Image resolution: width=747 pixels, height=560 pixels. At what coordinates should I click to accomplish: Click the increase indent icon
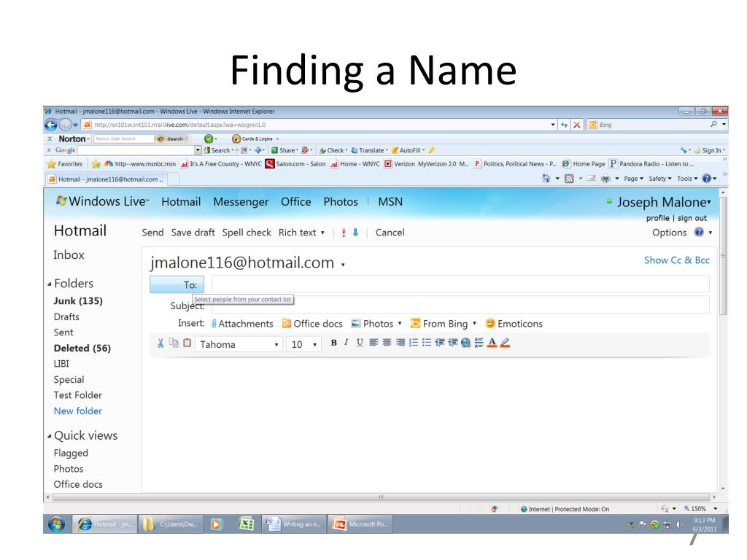(x=452, y=343)
